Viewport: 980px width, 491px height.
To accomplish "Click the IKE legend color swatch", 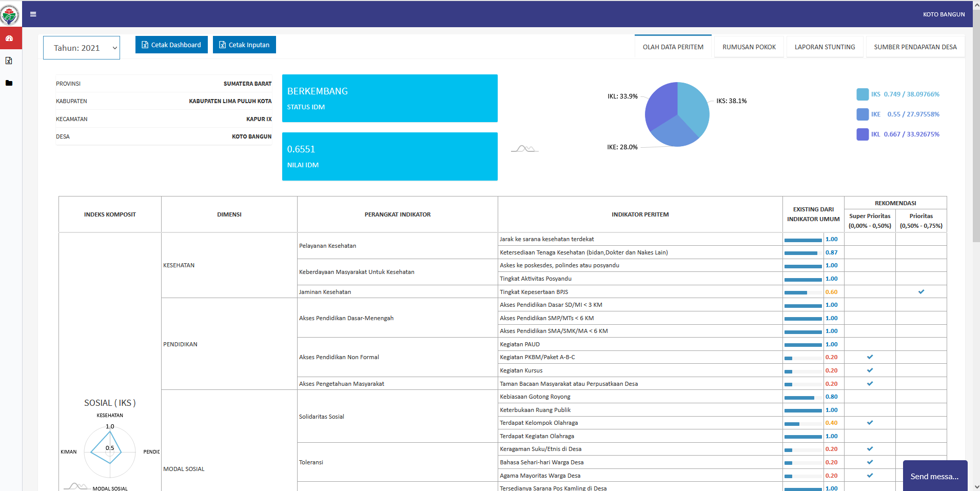I will point(863,114).
